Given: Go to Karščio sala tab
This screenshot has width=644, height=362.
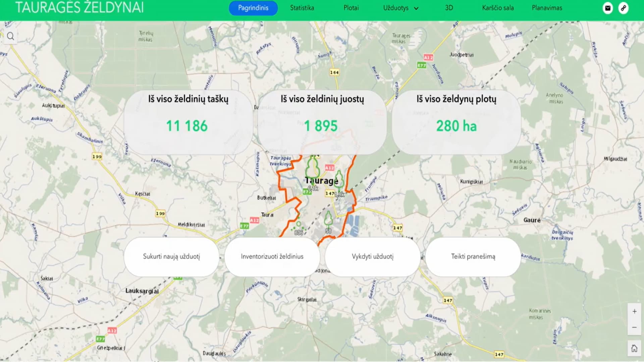Looking at the screenshot, I should pyautogui.click(x=498, y=8).
